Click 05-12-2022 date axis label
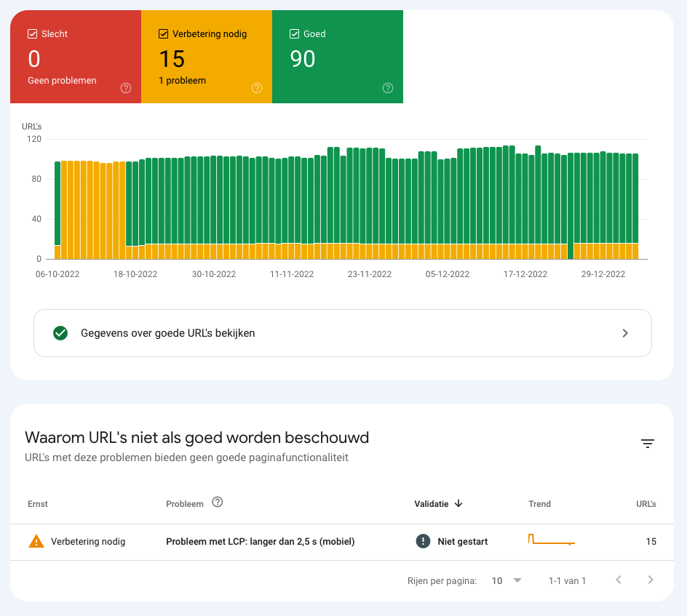The width and height of the screenshot is (687, 616). click(448, 274)
